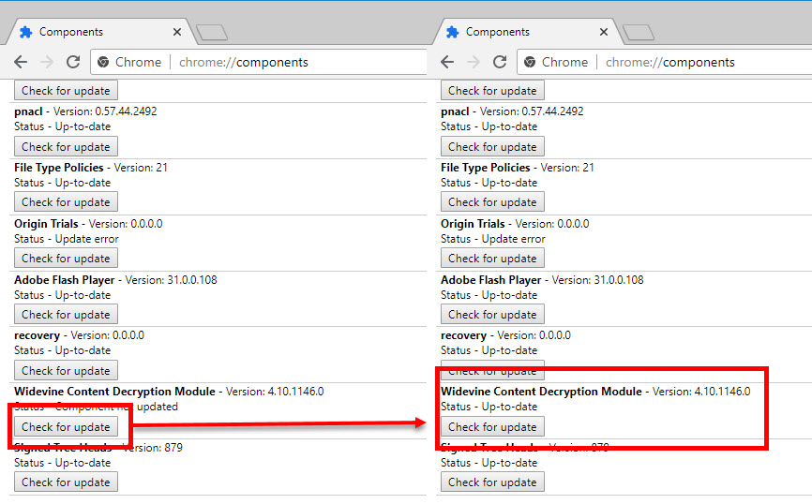Click the Chrome site info icon in left address bar
Viewport: 812px width, 504px height.
(104, 63)
